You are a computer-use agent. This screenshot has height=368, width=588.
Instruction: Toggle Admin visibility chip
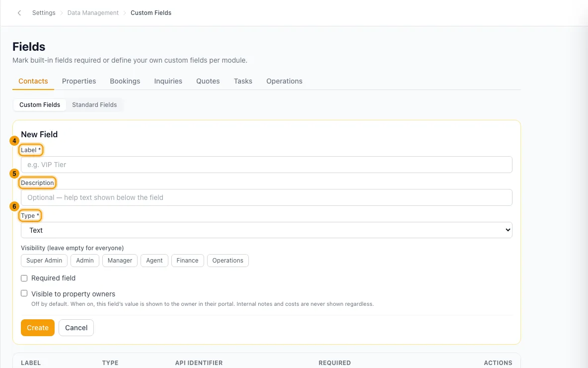pos(85,261)
